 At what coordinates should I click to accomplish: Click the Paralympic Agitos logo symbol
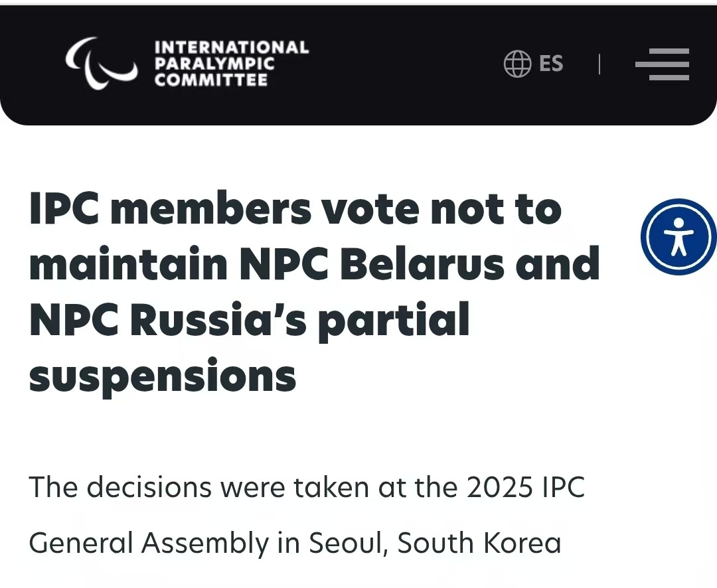point(101,64)
